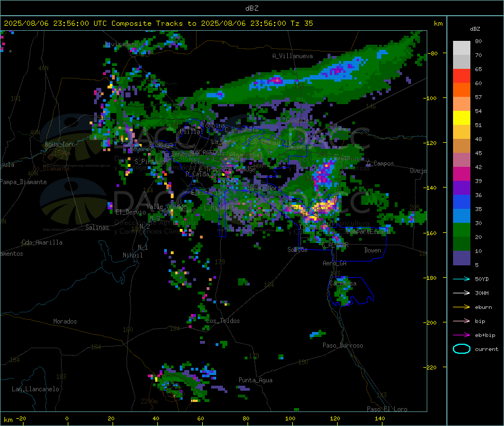Click the 'current' legend label
This screenshot has width=504, height=426.
point(487,349)
